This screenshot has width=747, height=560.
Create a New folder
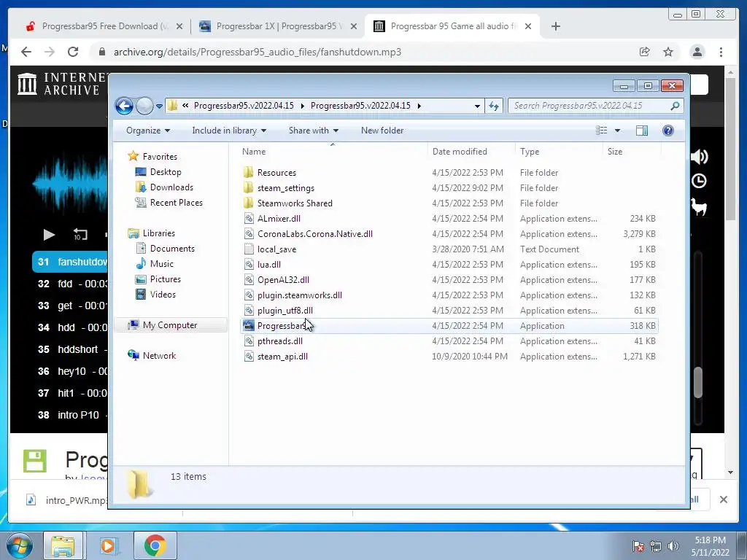coord(382,131)
